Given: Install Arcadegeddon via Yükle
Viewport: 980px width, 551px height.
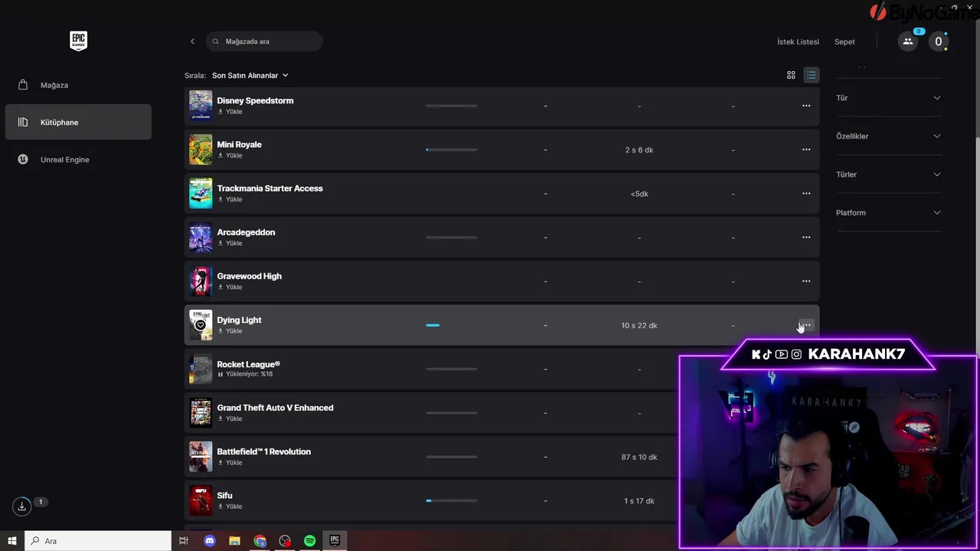Looking at the screenshot, I should pyautogui.click(x=230, y=243).
